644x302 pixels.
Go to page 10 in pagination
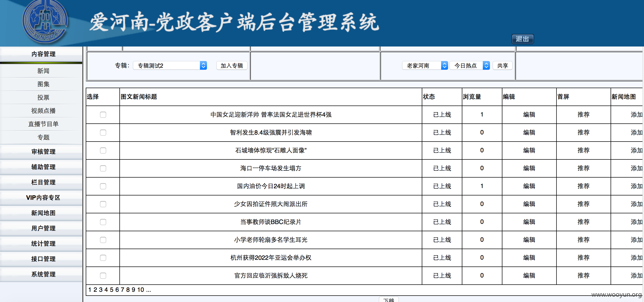[141, 290]
